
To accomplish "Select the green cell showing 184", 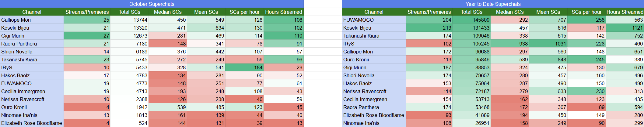I will pyautogui.click(x=244, y=67).
